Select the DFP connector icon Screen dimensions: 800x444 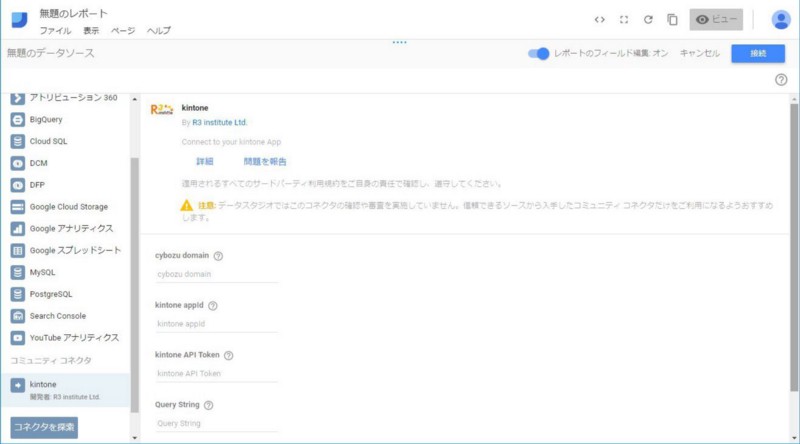pyautogui.click(x=17, y=185)
